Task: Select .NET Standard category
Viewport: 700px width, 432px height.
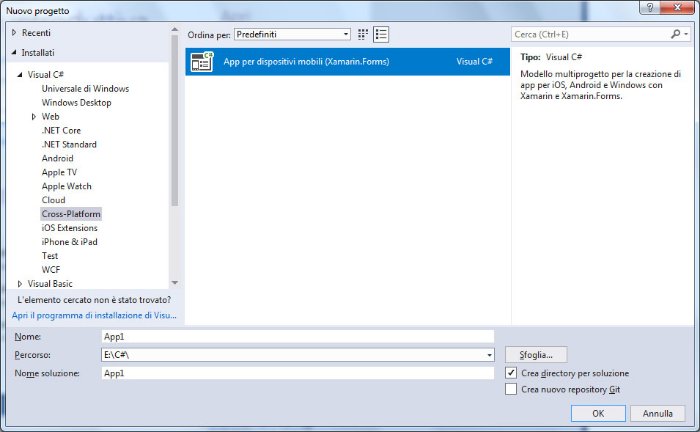Action: (x=69, y=144)
